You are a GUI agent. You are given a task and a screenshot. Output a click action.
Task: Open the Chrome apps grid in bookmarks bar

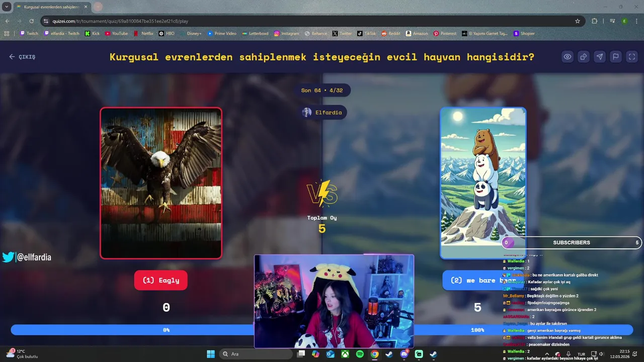7,34
